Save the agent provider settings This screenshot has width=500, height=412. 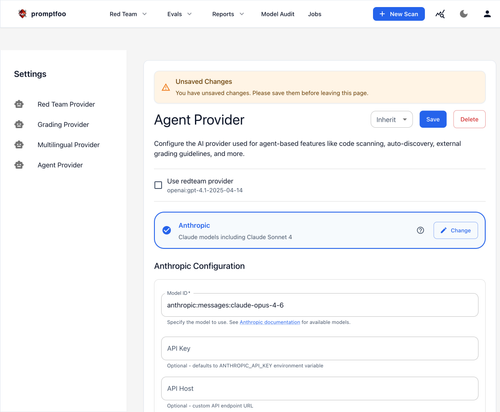point(433,119)
